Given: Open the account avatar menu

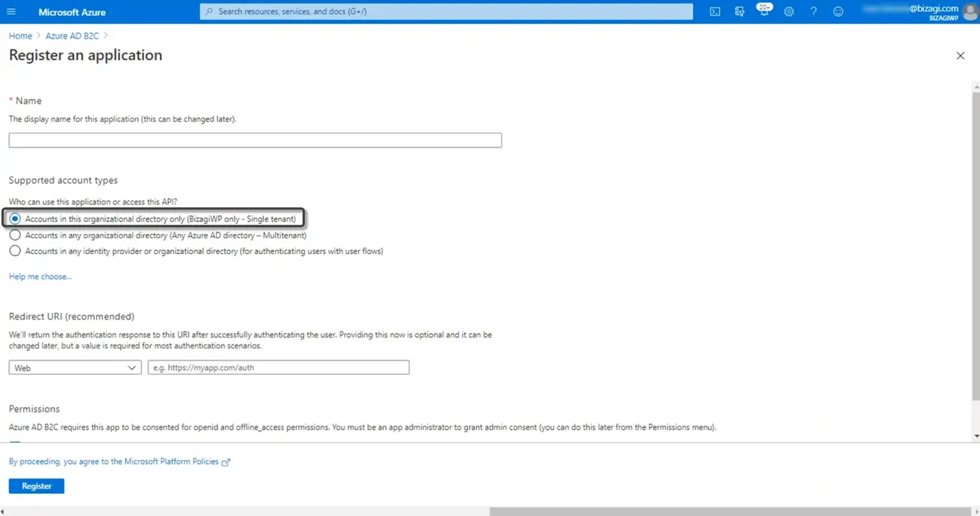Looking at the screenshot, I should (x=970, y=11).
